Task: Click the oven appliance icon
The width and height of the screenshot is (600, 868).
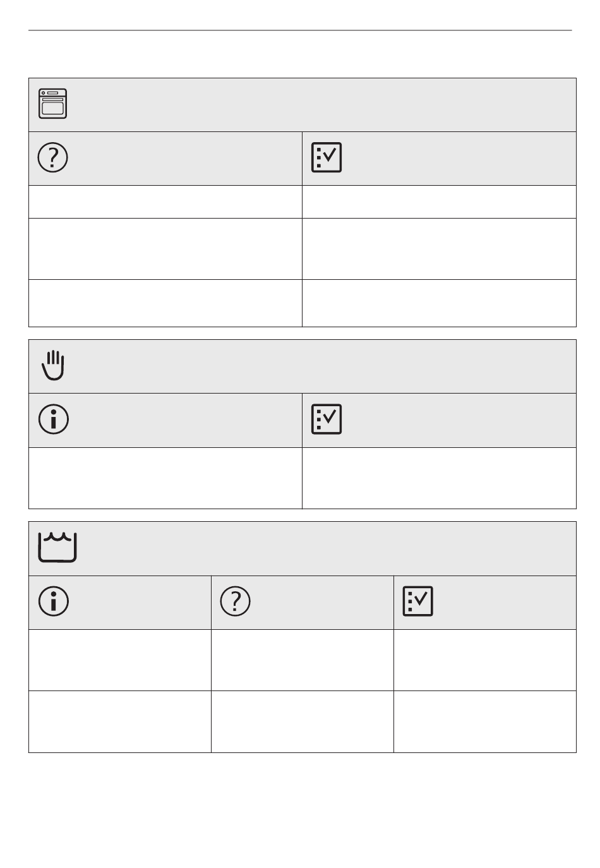Action: (x=53, y=104)
